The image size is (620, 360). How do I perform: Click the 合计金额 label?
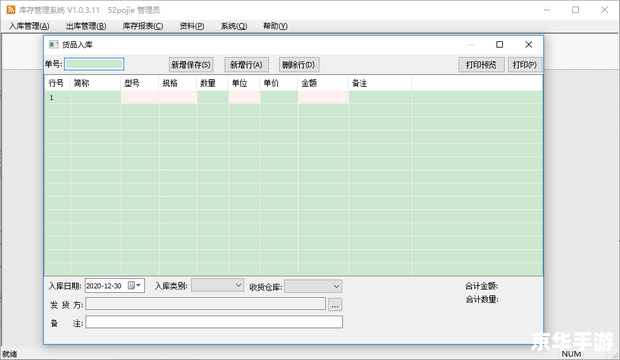pyautogui.click(x=482, y=286)
